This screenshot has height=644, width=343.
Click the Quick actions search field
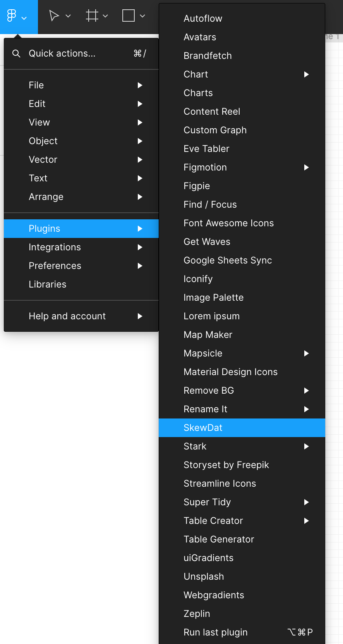coord(81,53)
